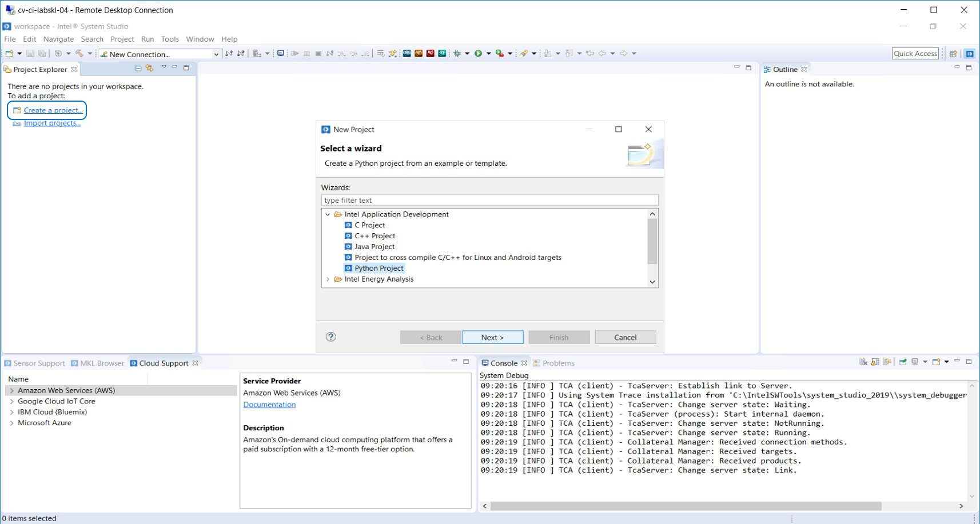Toggle Link with Editor in Project Explorer

(x=150, y=68)
